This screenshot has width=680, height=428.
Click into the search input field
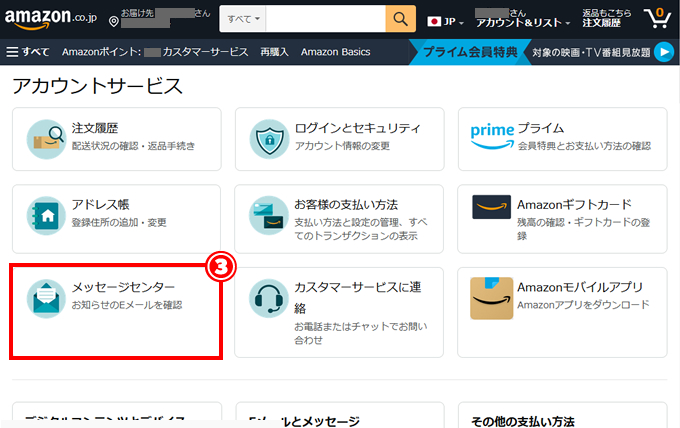tap(326, 19)
